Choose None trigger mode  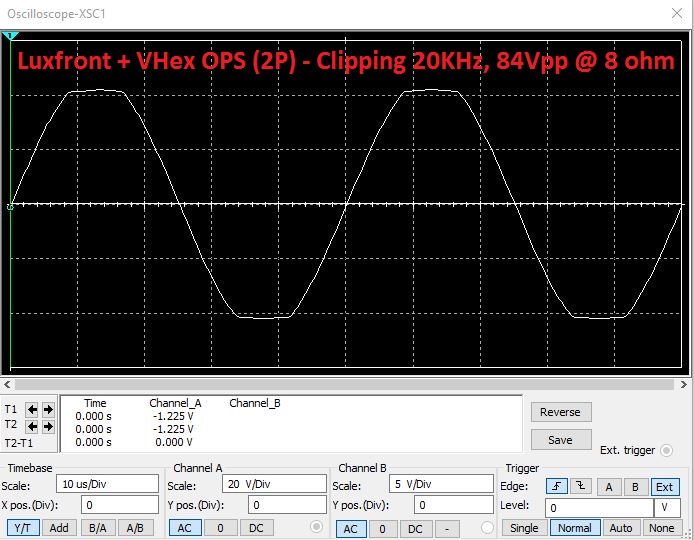pyautogui.click(x=661, y=528)
